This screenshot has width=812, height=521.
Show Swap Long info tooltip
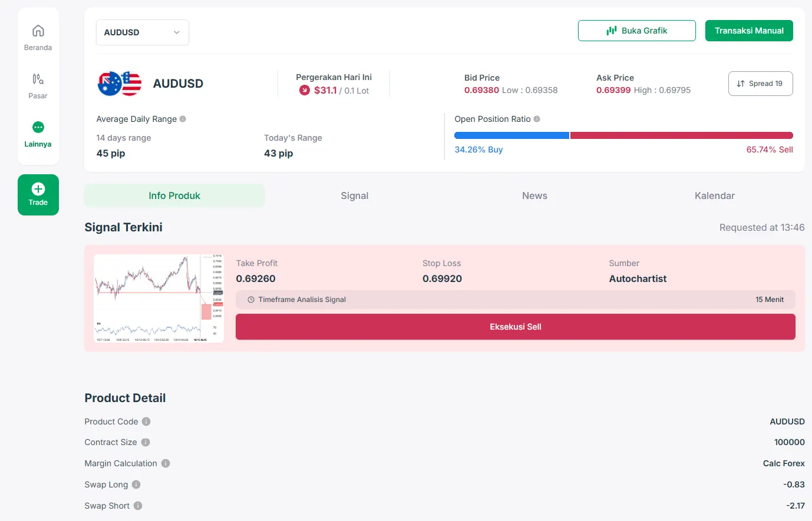(x=136, y=485)
